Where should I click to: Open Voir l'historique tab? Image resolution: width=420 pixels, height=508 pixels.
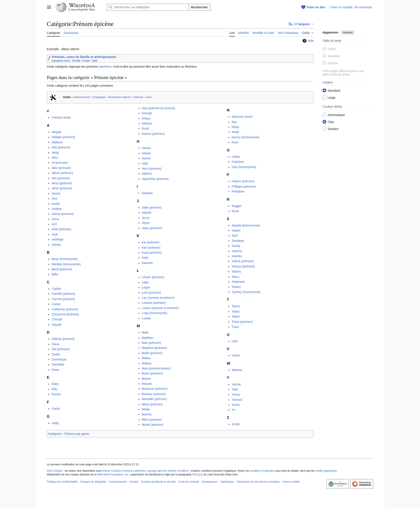coord(288,33)
